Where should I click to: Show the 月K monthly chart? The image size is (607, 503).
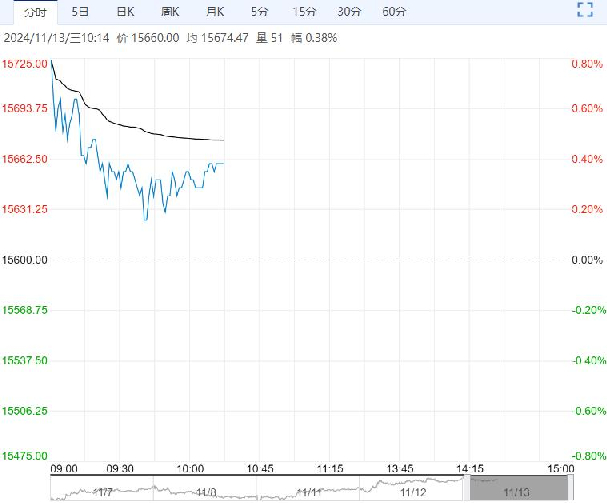pyautogui.click(x=214, y=12)
